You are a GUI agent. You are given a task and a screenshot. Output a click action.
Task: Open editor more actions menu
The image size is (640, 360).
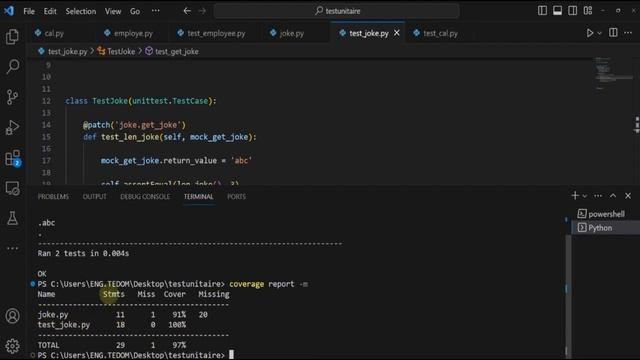628,33
